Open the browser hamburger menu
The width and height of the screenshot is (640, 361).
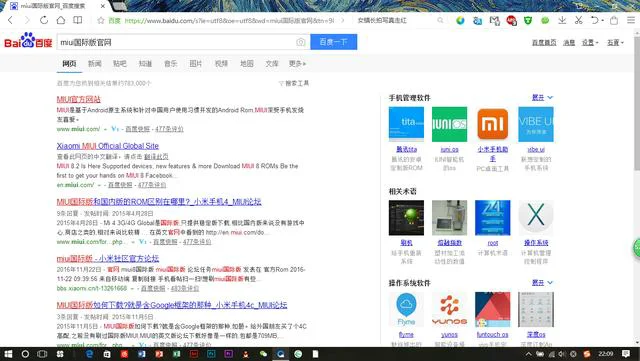631,20
